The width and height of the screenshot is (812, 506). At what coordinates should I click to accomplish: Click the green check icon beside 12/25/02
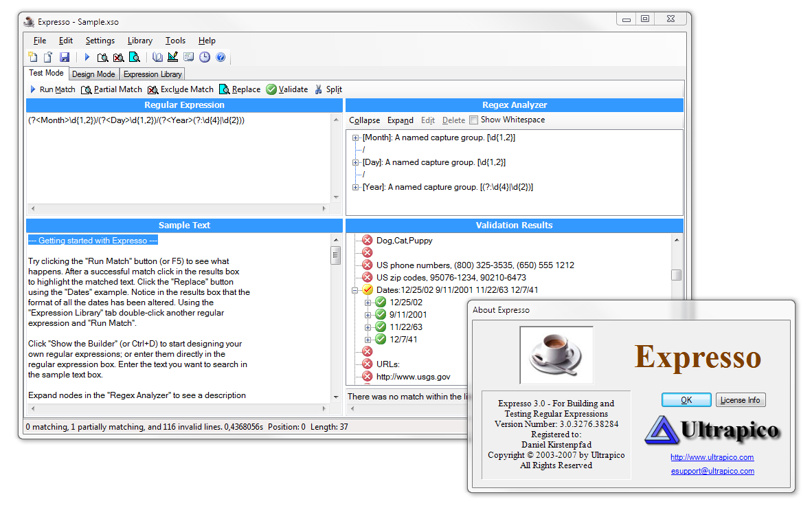381,302
